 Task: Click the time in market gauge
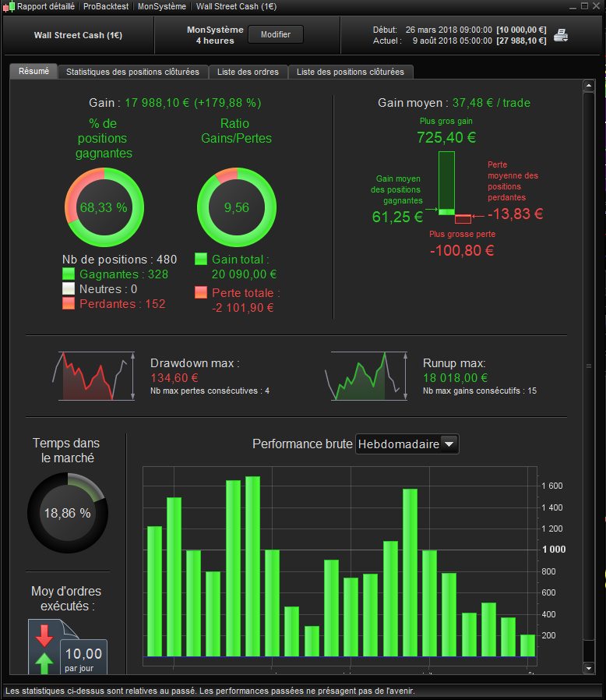pyautogui.click(x=68, y=513)
